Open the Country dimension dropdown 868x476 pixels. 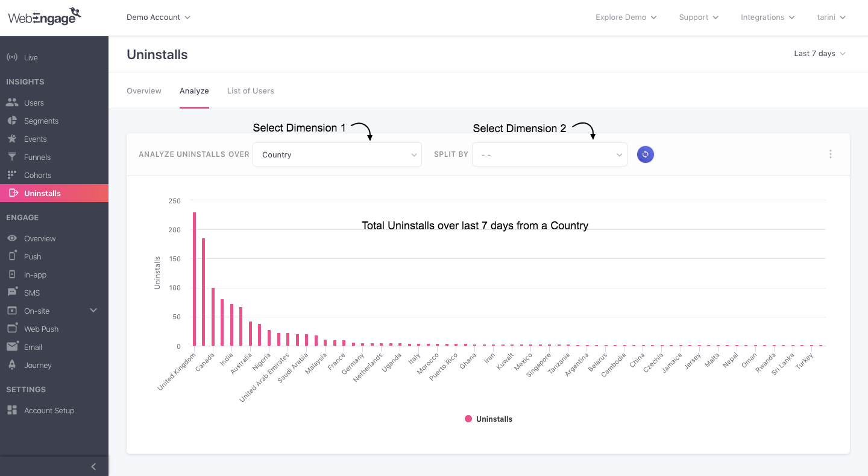tap(337, 154)
